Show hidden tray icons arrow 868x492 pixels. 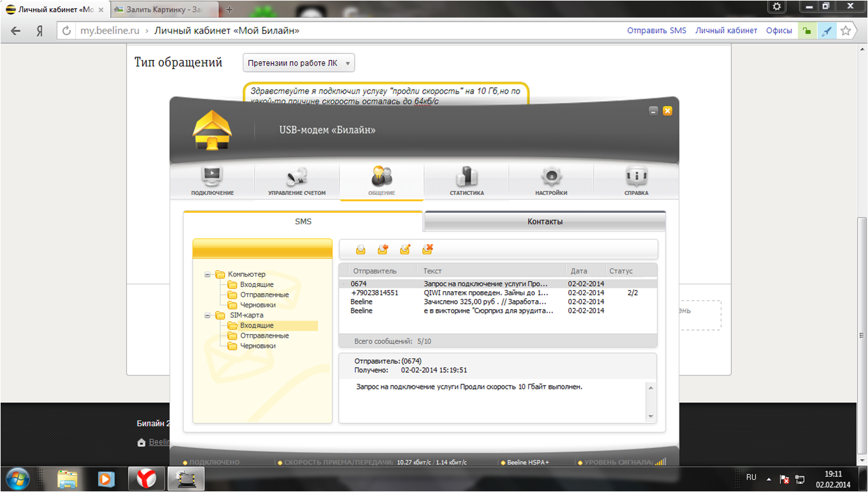coord(769,478)
